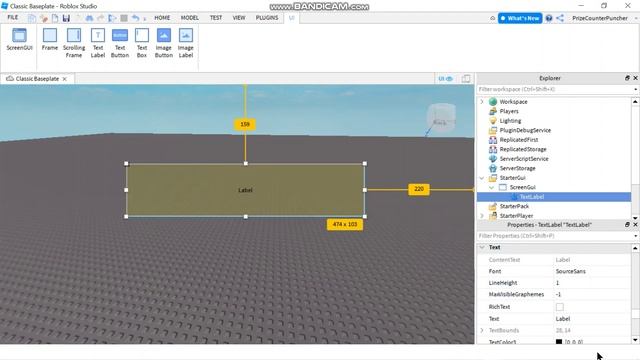The height and width of the screenshot is (360, 640).
Task: Select the Classic Baseplate document tab
Action: tap(37, 79)
